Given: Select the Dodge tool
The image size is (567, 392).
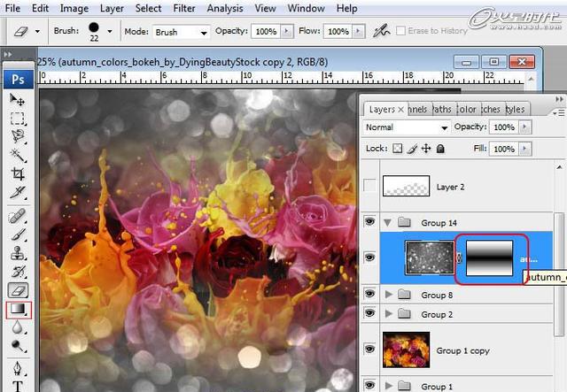Looking at the screenshot, I should point(17,347).
